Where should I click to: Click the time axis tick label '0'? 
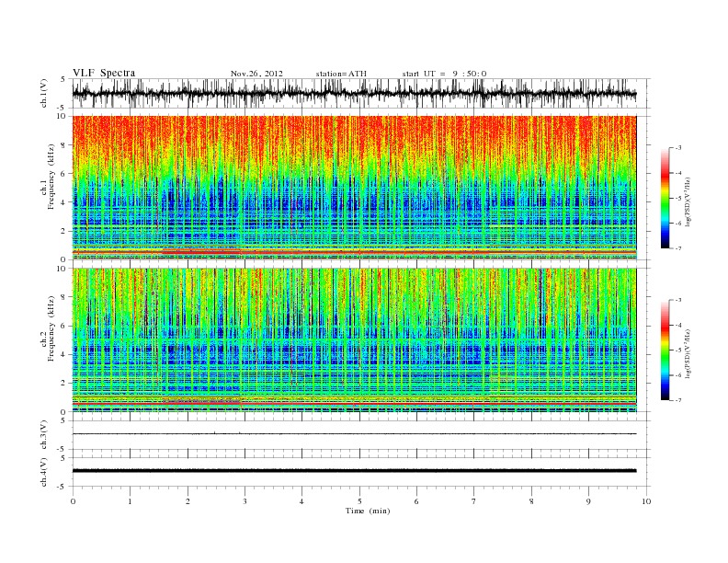coord(73,501)
